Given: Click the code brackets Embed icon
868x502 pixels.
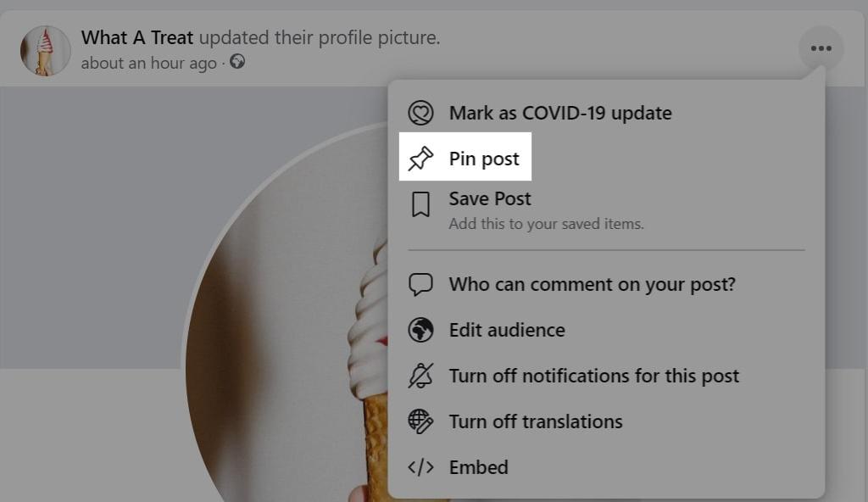Looking at the screenshot, I should point(420,467).
